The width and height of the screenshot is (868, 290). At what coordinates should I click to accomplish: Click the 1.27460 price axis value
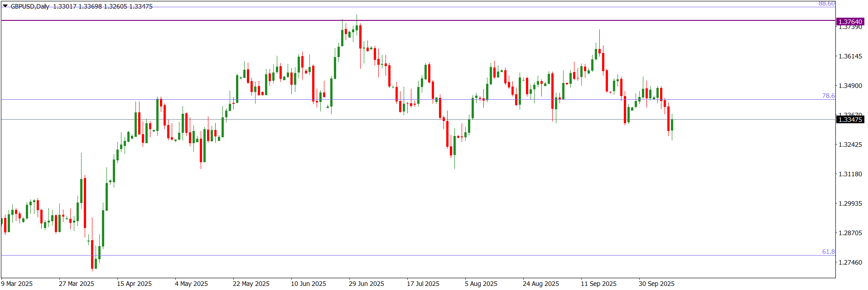850,262
